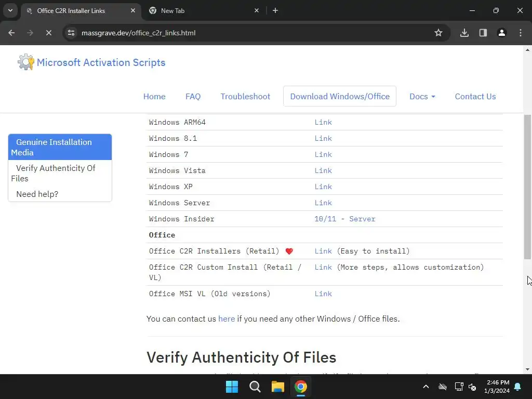The image size is (532, 399).
Task: Click the Microsoft Activation Scripts gear logo
Action: (x=26, y=62)
